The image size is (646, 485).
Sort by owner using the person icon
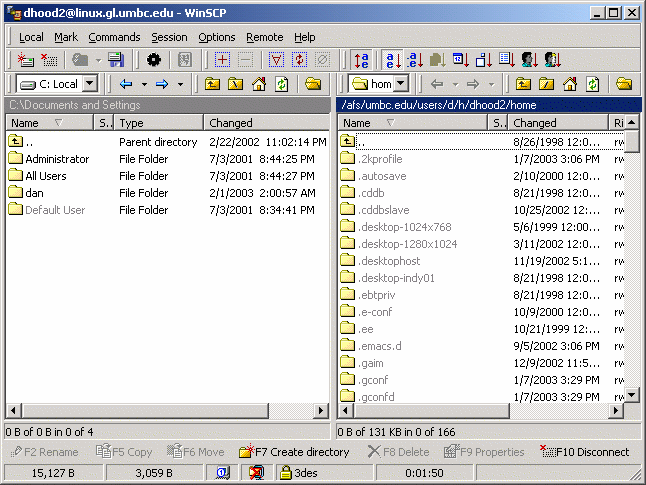tap(529, 60)
